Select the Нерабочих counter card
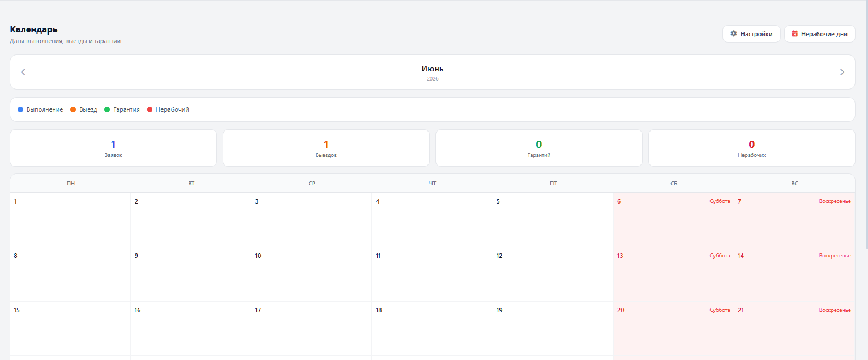 click(752, 148)
